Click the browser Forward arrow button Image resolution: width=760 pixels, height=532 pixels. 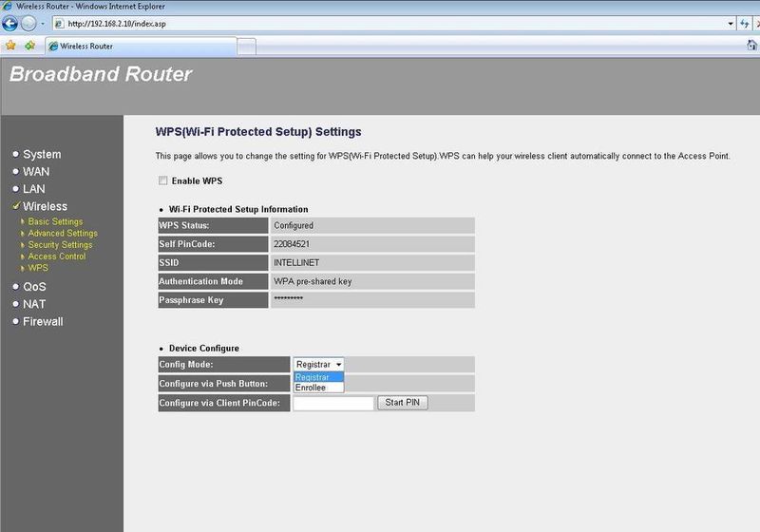[x=28, y=23]
